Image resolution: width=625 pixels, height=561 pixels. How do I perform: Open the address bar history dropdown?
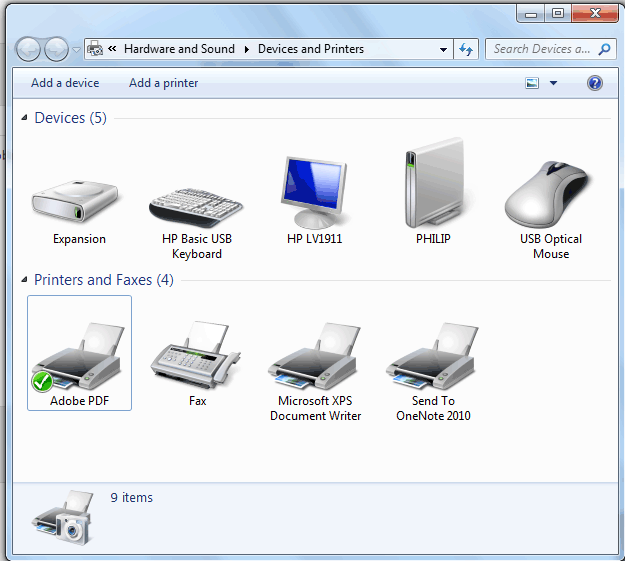click(x=443, y=49)
